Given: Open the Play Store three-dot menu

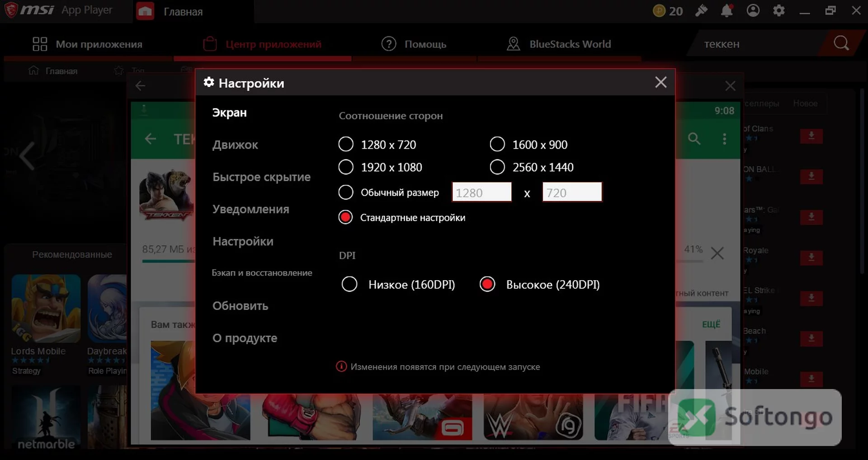Looking at the screenshot, I should (x=724, y=139).
